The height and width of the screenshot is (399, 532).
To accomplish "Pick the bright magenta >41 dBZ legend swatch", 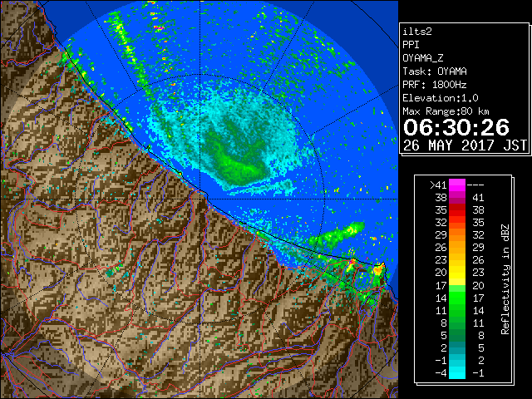I will (x=457, y=185).
